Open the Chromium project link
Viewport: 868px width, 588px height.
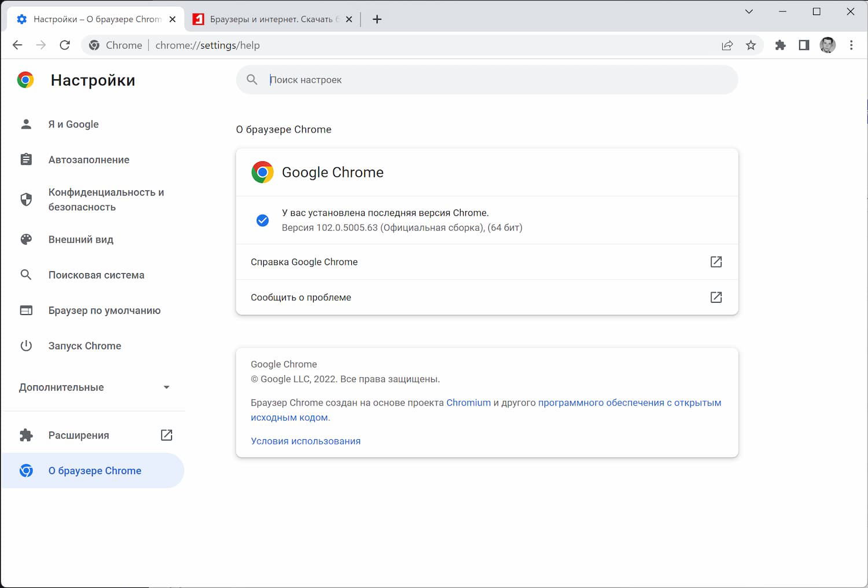tap(468, 403)
